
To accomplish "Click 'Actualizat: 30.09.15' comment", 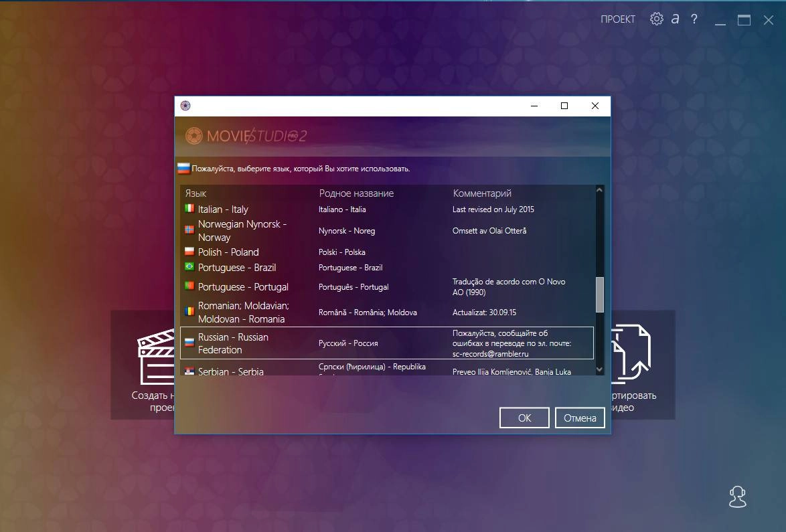I will point(484,312).
